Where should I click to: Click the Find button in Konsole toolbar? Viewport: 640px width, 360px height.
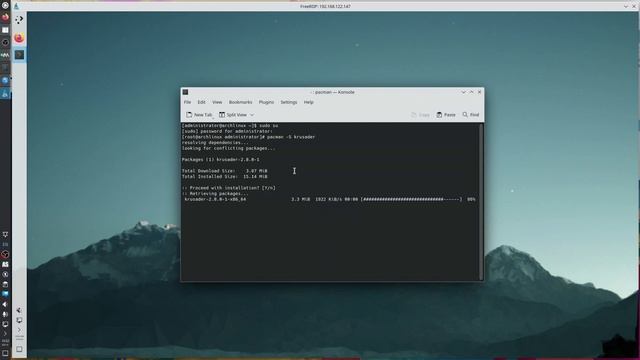471,115
